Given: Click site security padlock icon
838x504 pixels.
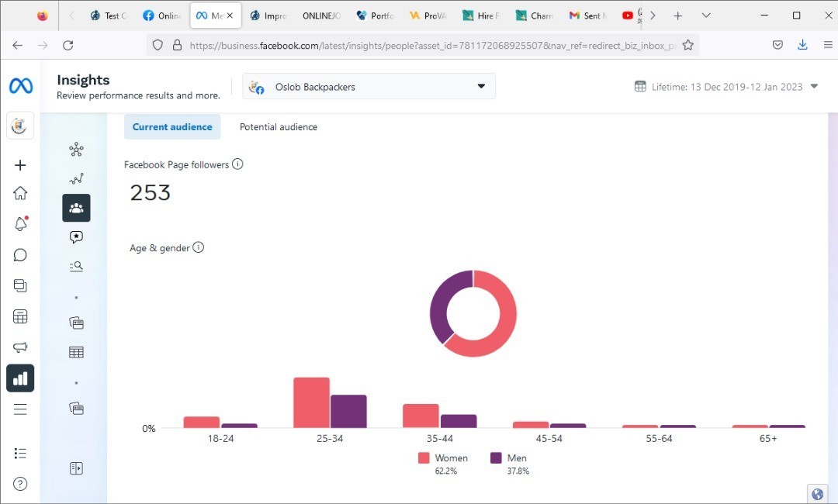Looking at the screenshot, I should tap(177, 46).
